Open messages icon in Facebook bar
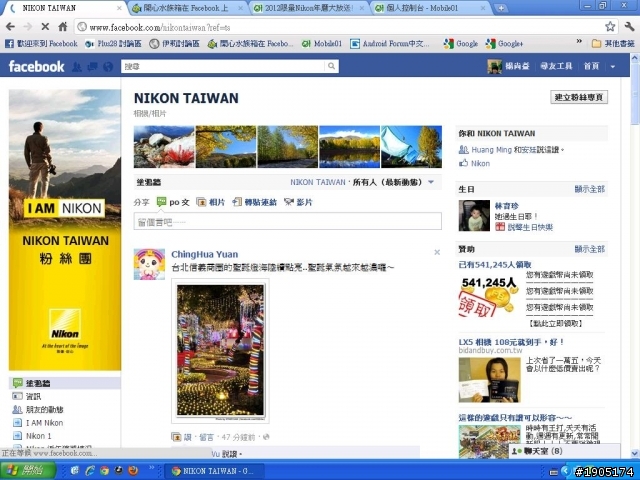The height and width of the screenshot is (480, 640). (x=92, y=67)
